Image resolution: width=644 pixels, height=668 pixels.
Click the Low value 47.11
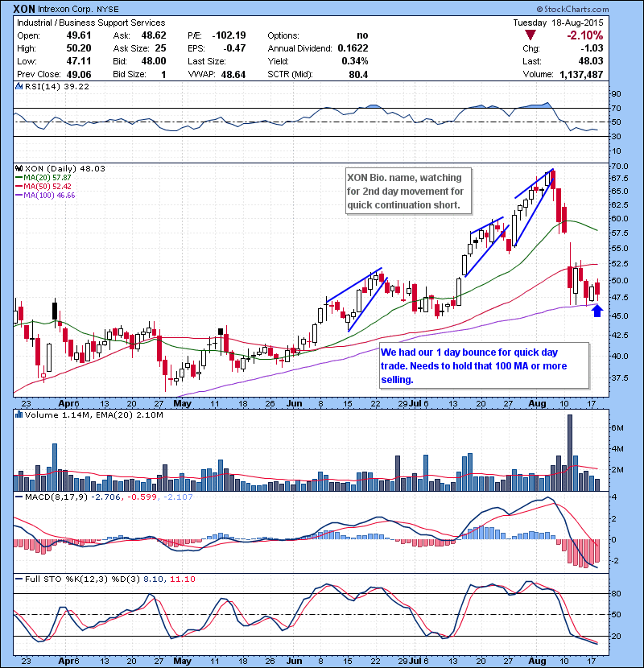[x=79, y=61]
